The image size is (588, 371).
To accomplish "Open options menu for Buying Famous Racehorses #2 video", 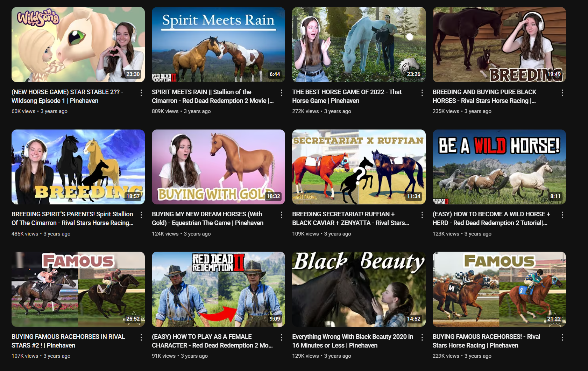I will tap(141, 337).
